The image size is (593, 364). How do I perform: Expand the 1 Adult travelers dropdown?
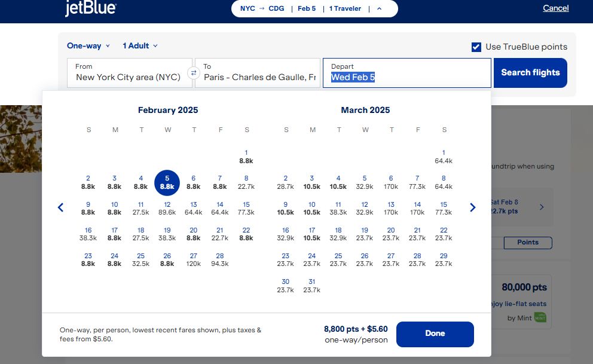140,46
